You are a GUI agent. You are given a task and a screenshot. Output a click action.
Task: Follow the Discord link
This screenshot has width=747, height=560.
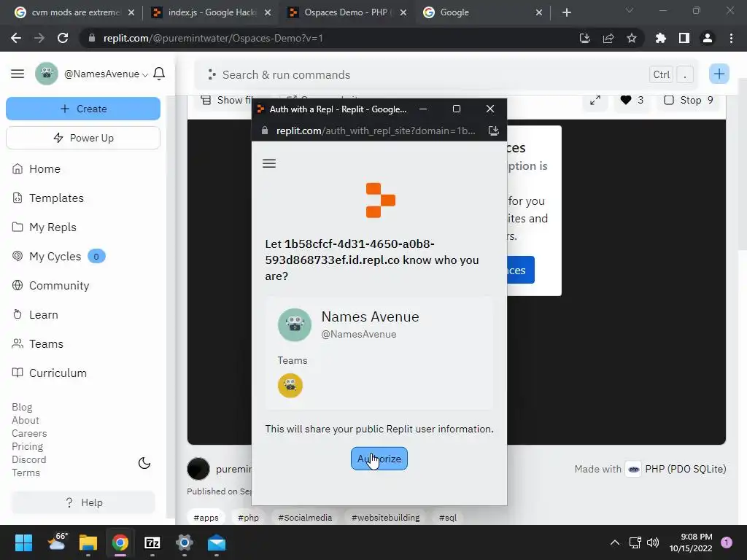pyautogui.click(x=28, y=459)
